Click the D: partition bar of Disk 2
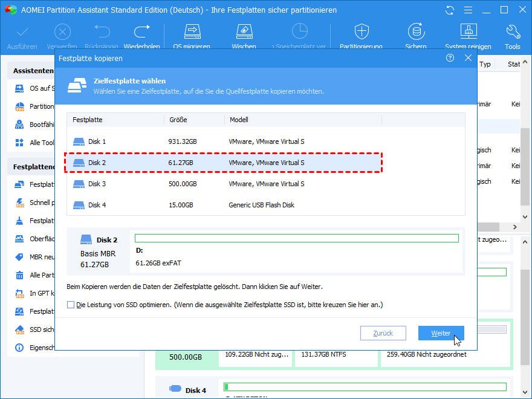 [x=297, y=238]
